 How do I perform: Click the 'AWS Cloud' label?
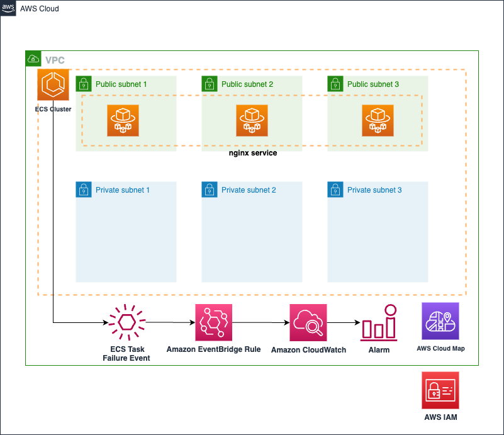(x=40, y=9)
